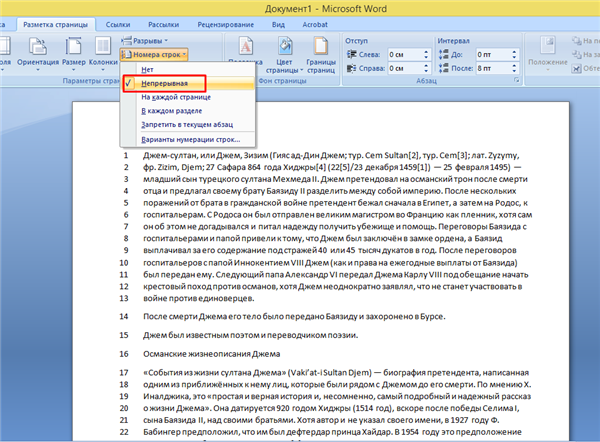Increase the До spacing with up arrow

coord(514,52)
